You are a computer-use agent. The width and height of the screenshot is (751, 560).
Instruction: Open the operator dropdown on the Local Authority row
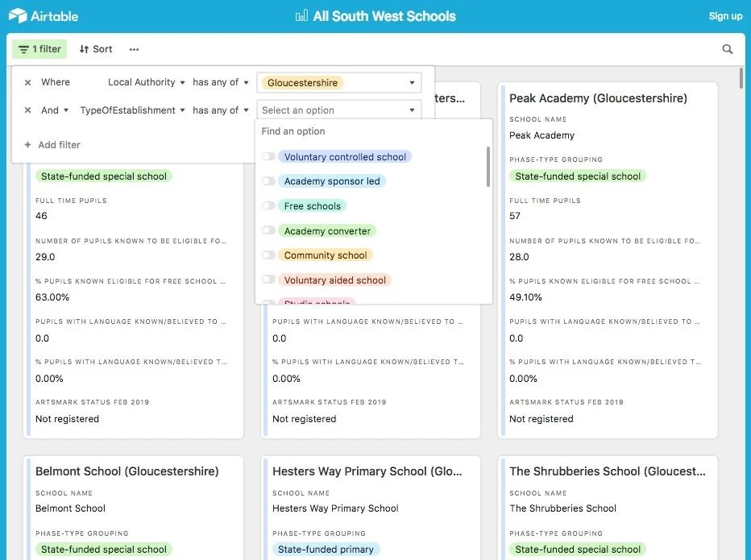(x=220, y=82)
